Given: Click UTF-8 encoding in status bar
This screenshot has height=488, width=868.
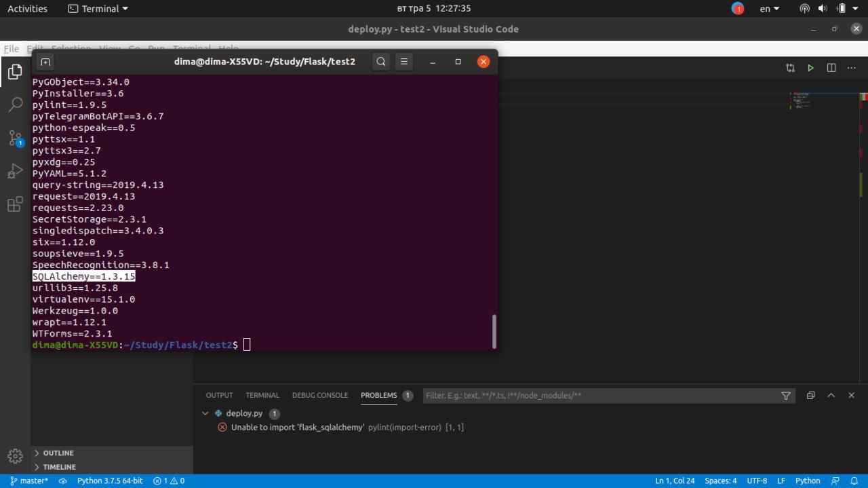Looking at the screenshot, I should 756,481.
